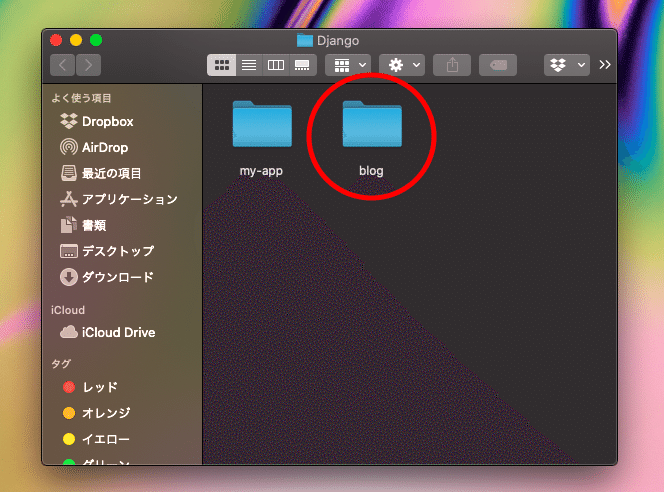Go back with the left arrow button
The height and width of the screenshot is (492, 664).
pyautogui.click(x=63, y=65)
